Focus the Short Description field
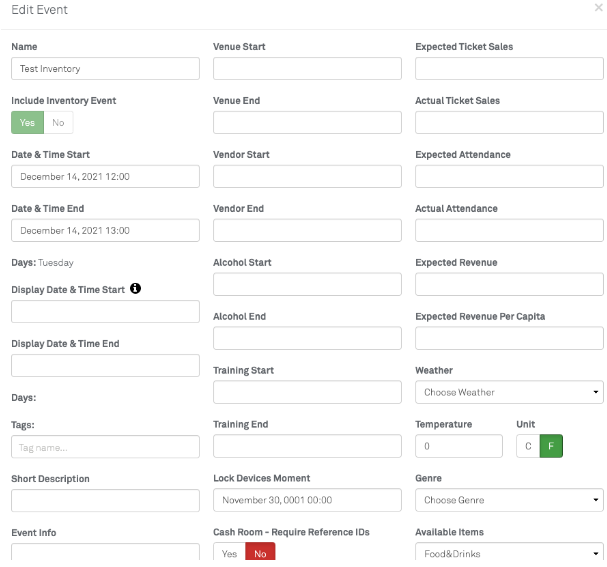The width and height of the screenshot is (607, 567). (x=105, y=500)
